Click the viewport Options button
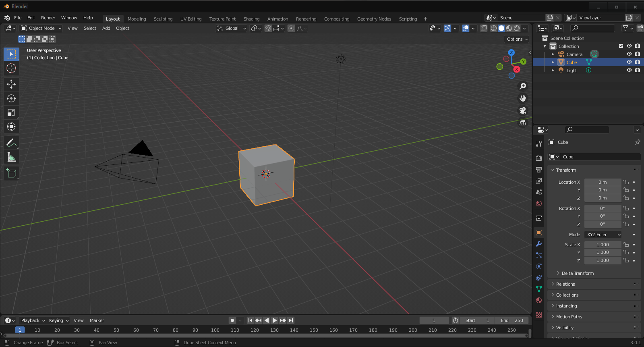Image resolution: width=644 pixels, height=347 pixels. point(517,39)
